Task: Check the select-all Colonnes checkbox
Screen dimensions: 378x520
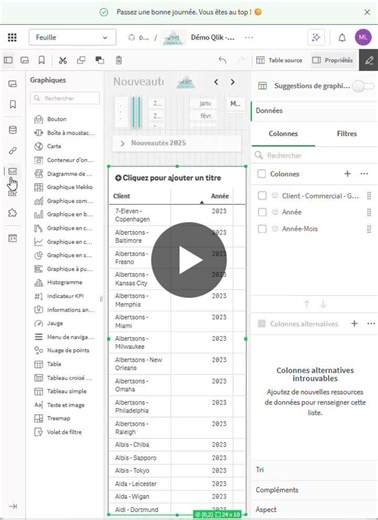Action: click(x=262, y=174)
